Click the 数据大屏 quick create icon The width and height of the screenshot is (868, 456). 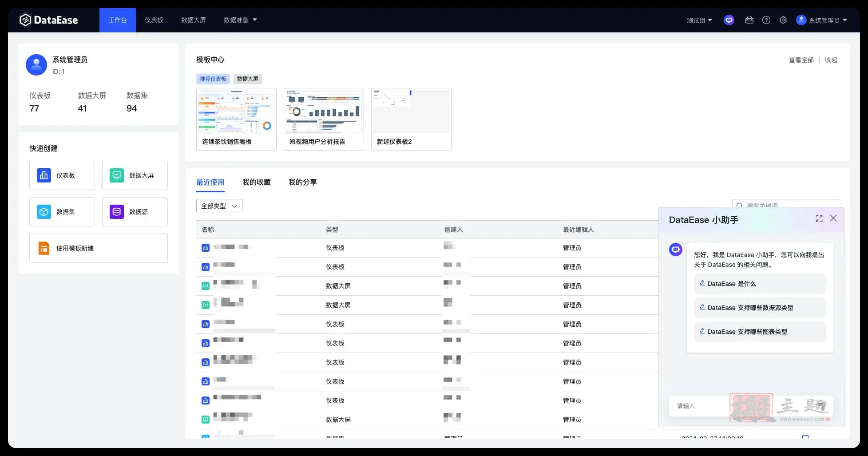(x=116, y=175)
